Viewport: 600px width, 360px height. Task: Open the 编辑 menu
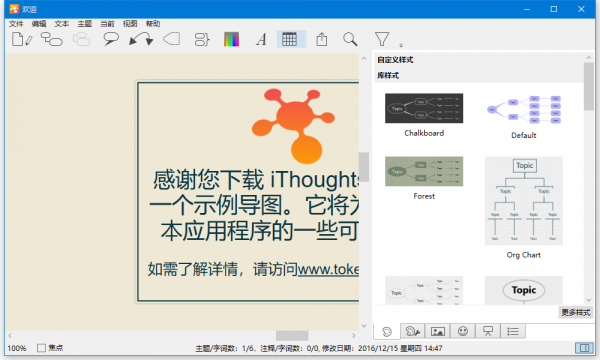click(39, 24)
